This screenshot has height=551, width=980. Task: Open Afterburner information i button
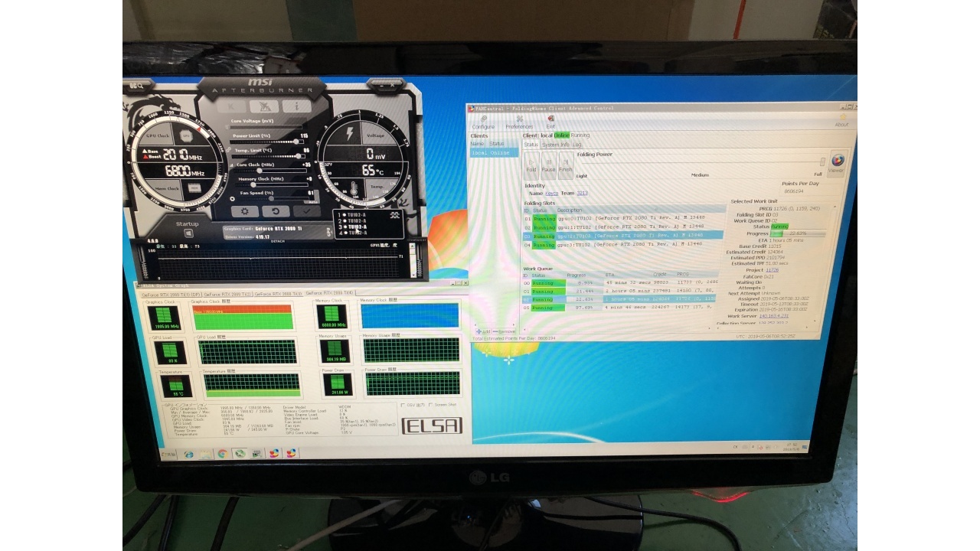[x=297, y=106]
